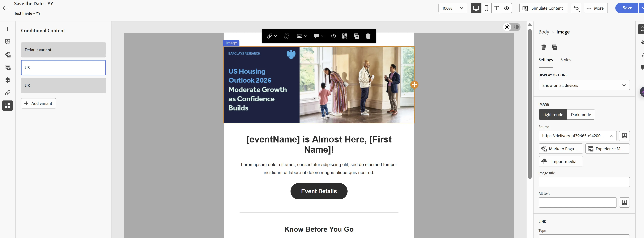
Task: Click the back arrow icon
Action: point(6,8)
